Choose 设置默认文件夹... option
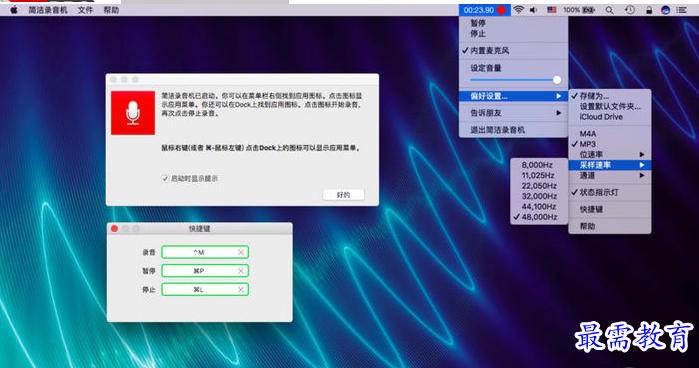The height and width of the screenshot is (368, 699). coord(610,106)
